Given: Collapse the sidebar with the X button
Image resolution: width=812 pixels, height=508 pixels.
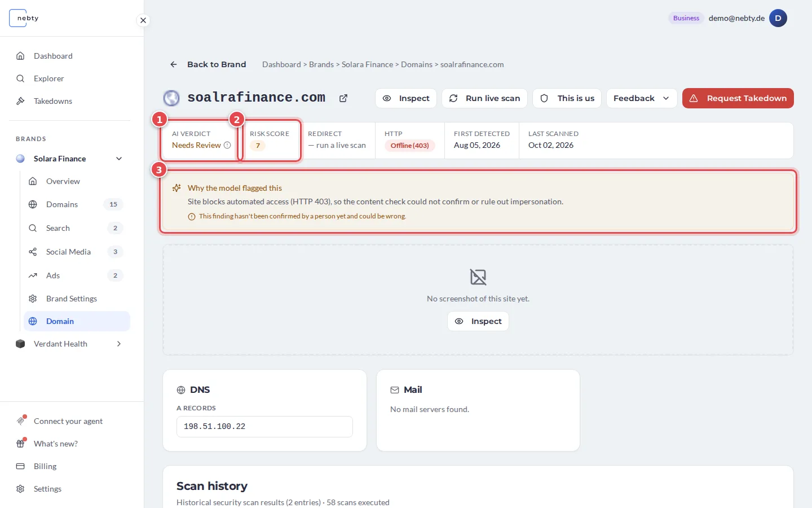Looking at the screenshot, I should coord(143,20).
